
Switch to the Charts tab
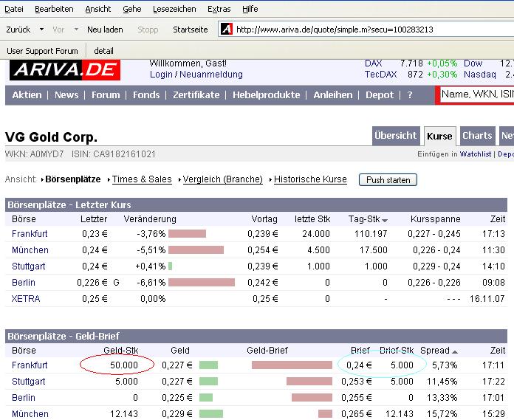click(x=477, y=136)
